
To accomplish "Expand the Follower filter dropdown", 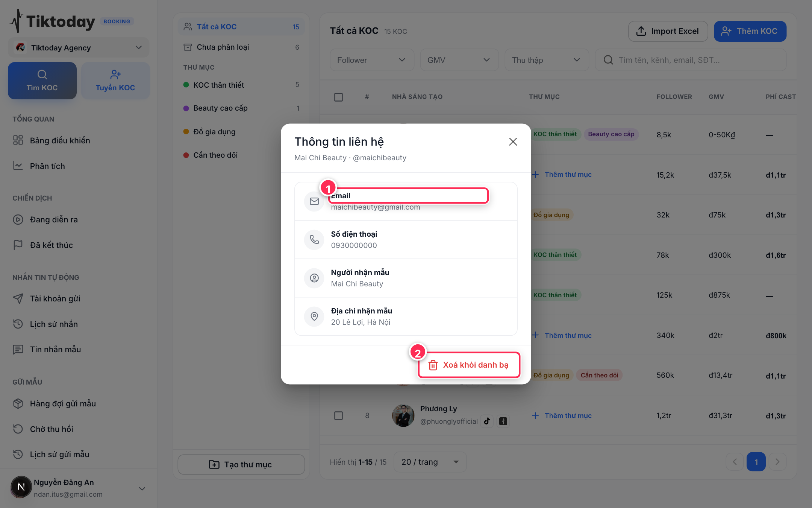I will (x=372, y=60).
